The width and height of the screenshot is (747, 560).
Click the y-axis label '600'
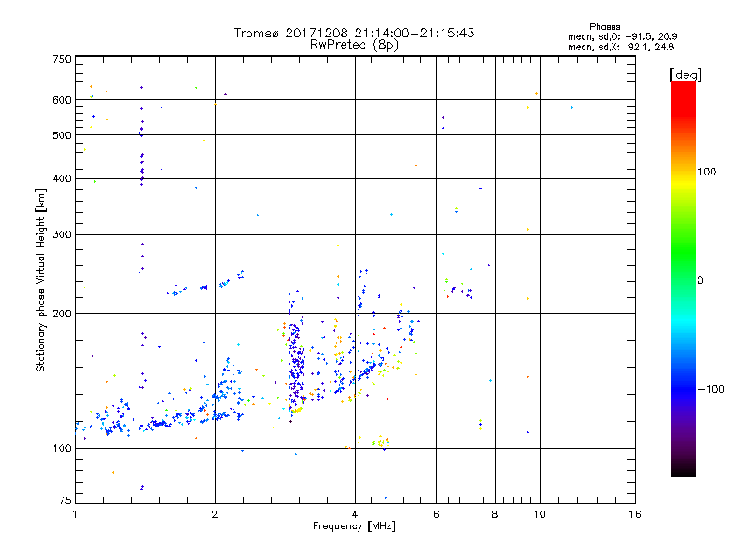pos(62,100)
